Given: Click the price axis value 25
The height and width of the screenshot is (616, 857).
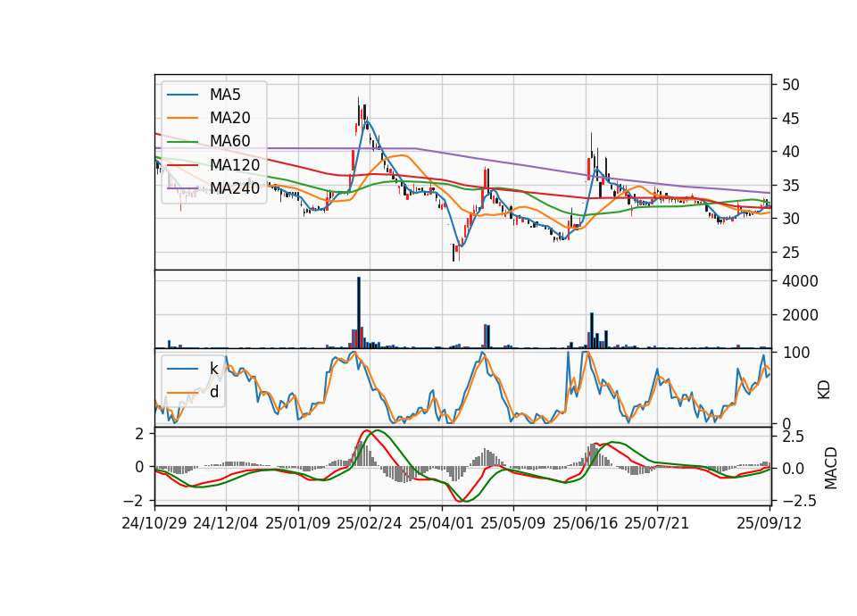Looking at the screenshot, I should coord(790,253).
